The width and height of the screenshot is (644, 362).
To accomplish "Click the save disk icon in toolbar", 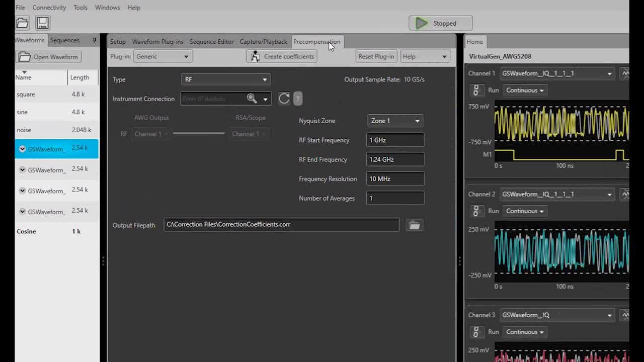I will (42, 23).
